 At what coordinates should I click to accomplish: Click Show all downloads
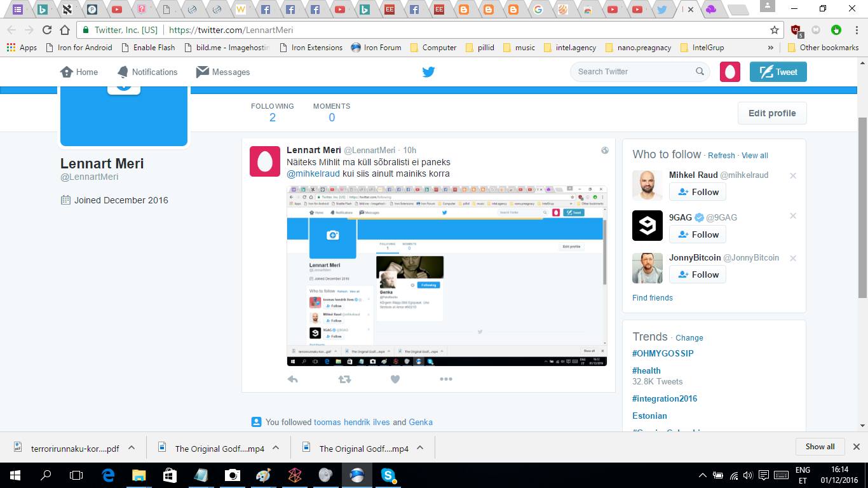tap(820, 447)
